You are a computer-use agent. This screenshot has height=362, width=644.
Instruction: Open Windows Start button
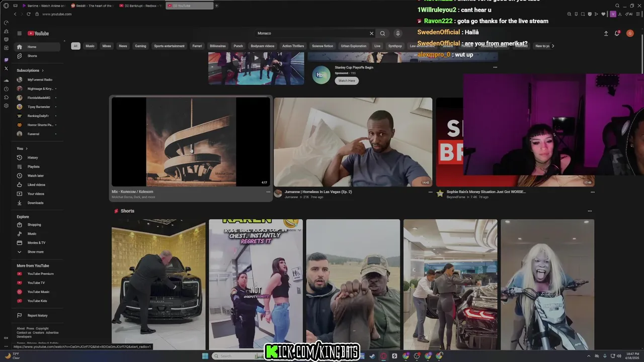click(x=205, y=356)
